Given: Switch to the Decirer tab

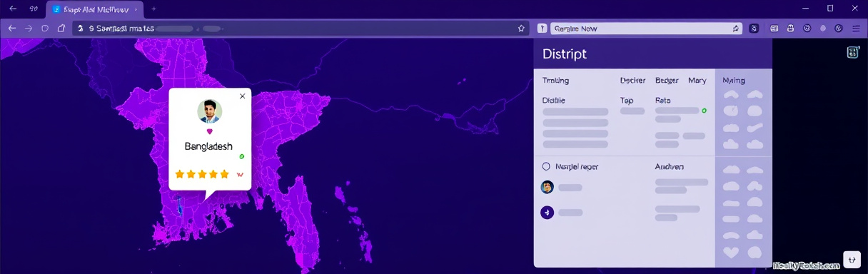Looking at the screenshot, I should click(x=632, y=81).
